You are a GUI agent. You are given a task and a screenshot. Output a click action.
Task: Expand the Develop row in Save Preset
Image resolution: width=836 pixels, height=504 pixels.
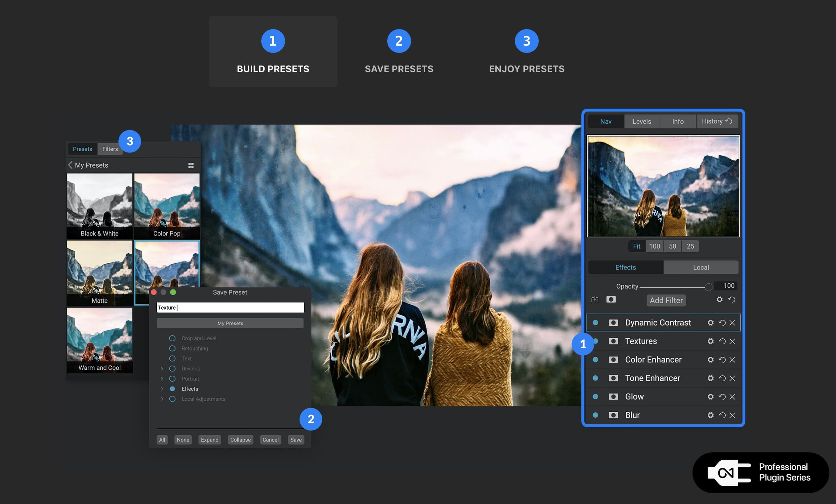(x=162, y=369)
